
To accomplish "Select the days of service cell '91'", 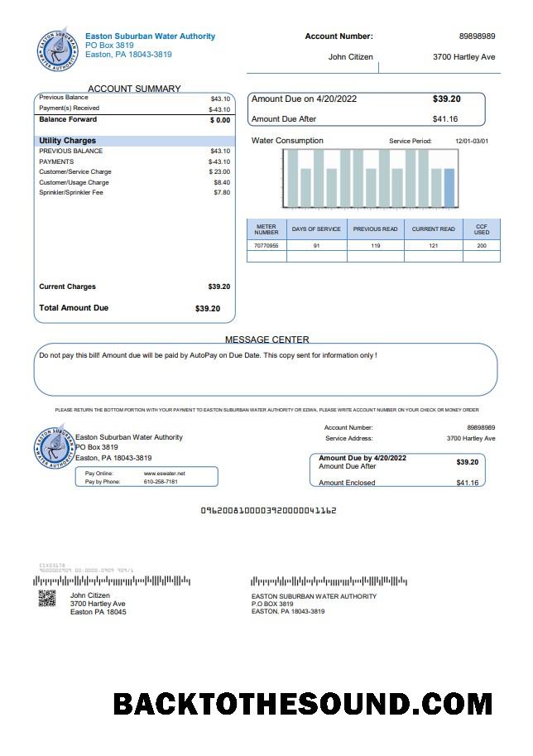I will pos(316,245).
